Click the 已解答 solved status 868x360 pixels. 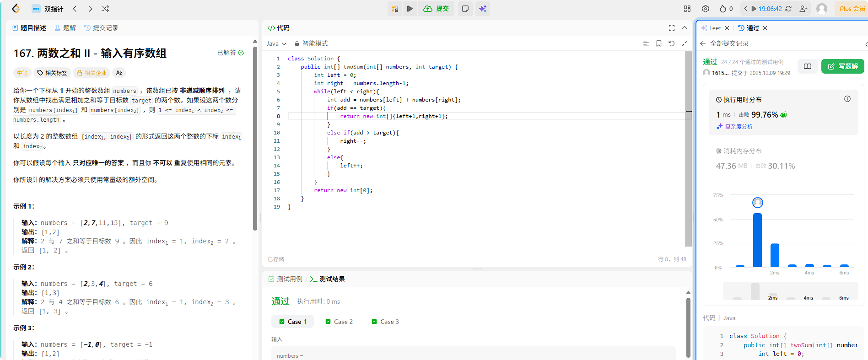[x=231, y=53]
